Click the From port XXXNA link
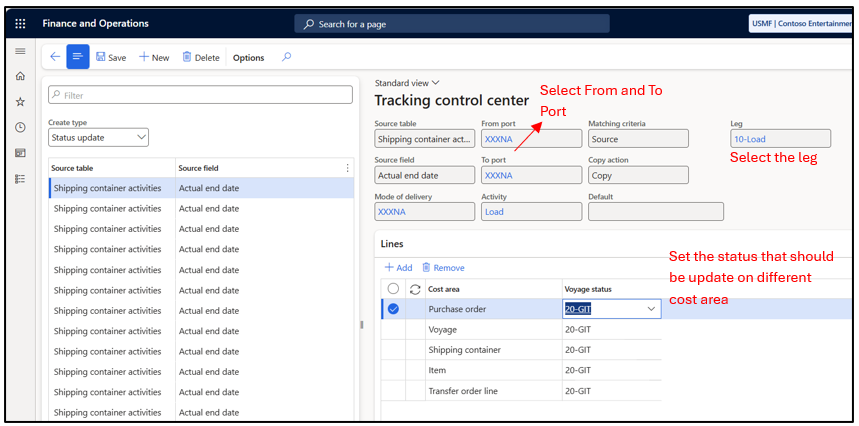The height and width of the screenshot is (426, 859). (x=499, y=139)
